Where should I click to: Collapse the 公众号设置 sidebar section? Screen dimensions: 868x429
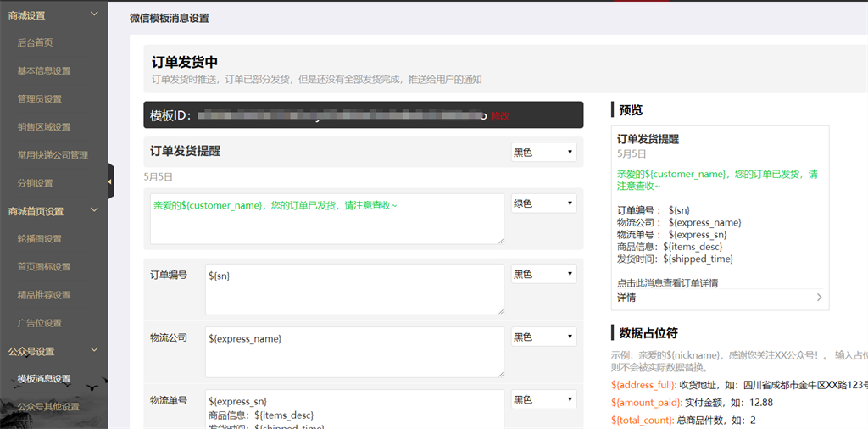(94, 351)
